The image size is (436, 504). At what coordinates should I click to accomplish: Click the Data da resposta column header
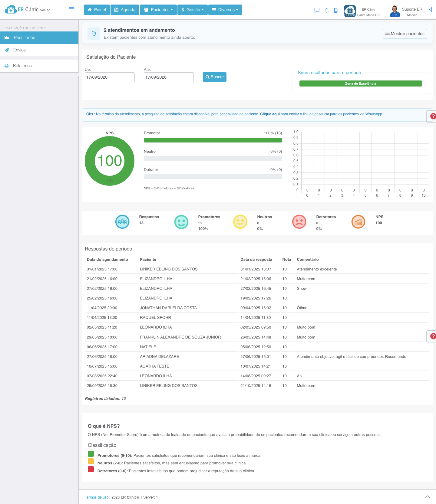point(256,260)
